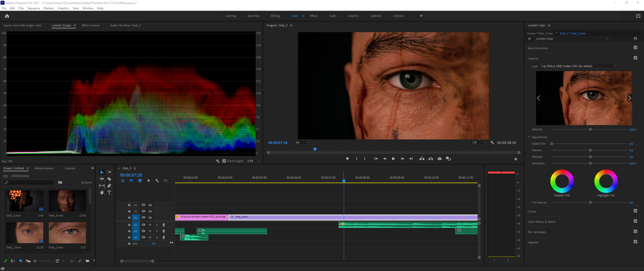
Task: Open Find in Project panel
Action: [x=80, y=261]
